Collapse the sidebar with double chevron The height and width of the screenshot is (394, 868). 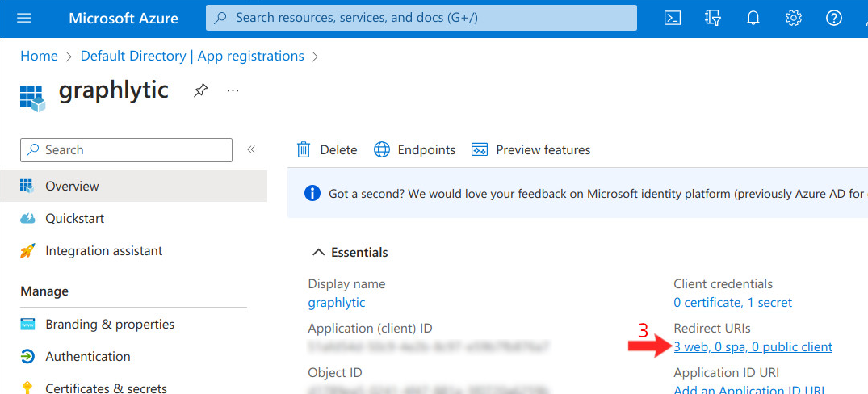[251, 149]
